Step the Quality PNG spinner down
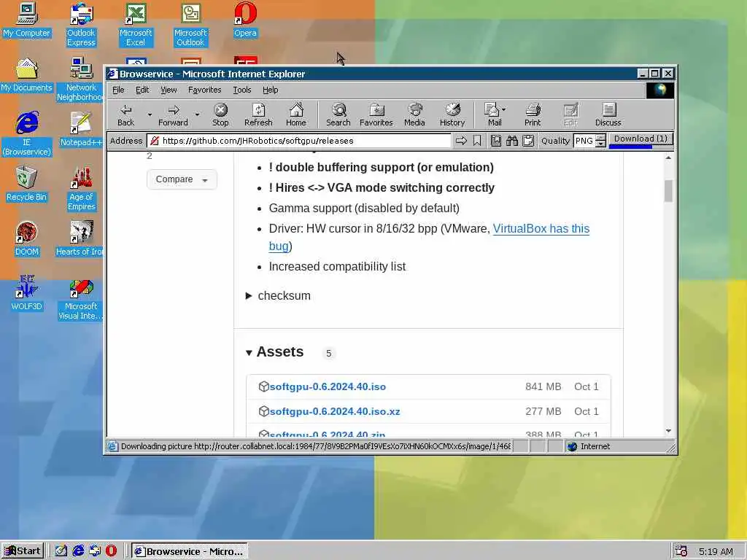The height and width of the screenshot is (560, 747). 601,144
